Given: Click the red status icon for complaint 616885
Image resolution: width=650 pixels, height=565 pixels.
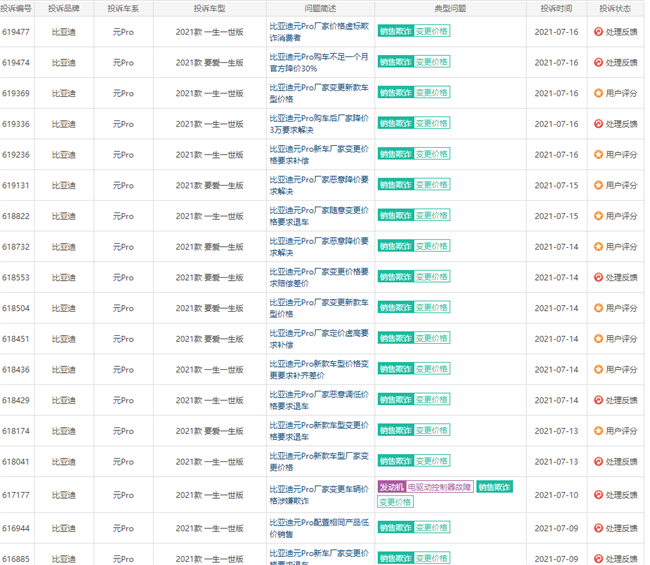Looking at the screenshot, I should point(598,558).
